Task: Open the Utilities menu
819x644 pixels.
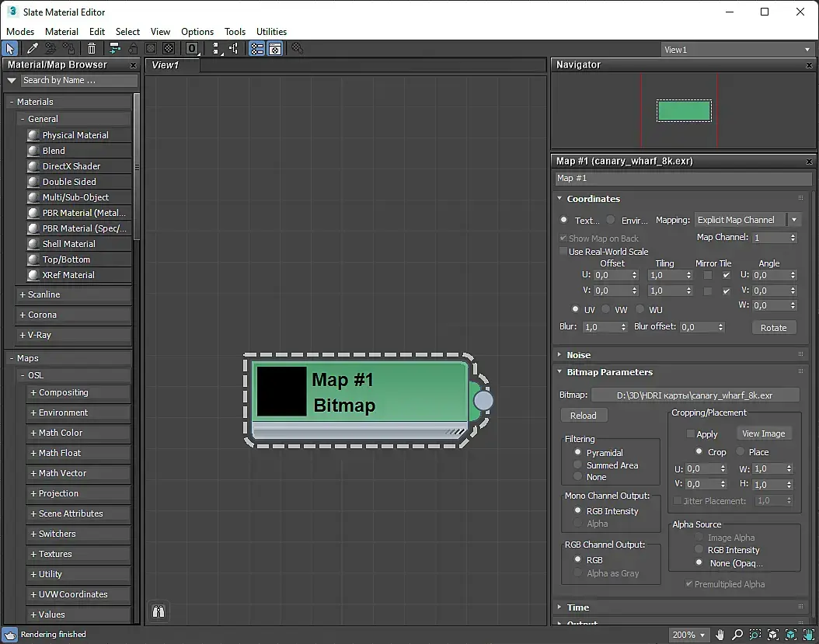Action: point(271,32)
